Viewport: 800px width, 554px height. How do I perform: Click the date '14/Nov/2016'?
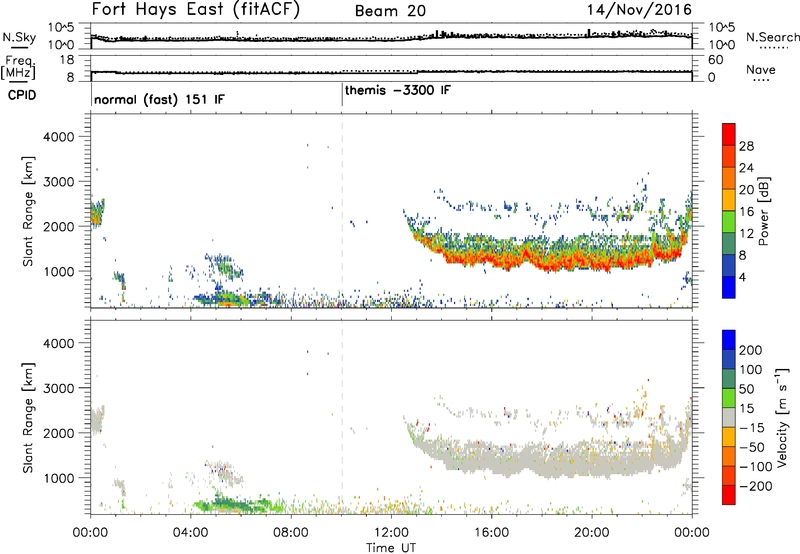(x=639, y=10)
